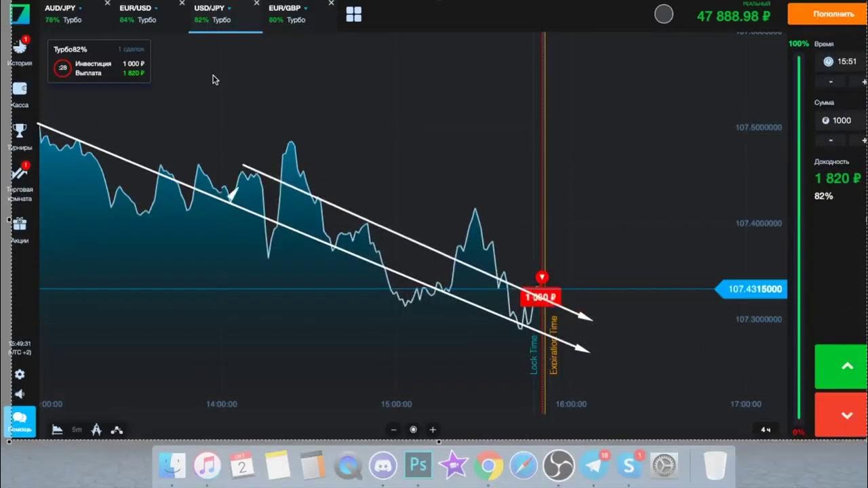Image resolution: width=868 pixels, height=488 pixels.
Task: Zoom out the chart with minus button
Action: [x=394, y=429]
